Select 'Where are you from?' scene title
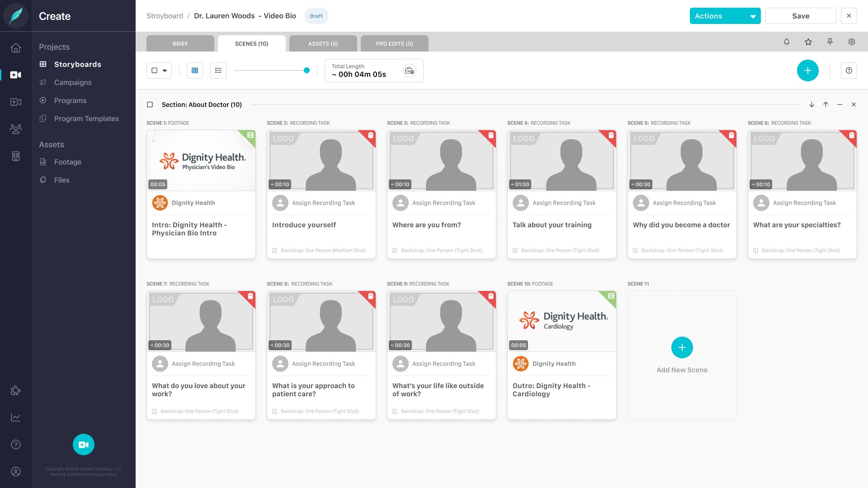The image size is (868, 488). (427, 225)
